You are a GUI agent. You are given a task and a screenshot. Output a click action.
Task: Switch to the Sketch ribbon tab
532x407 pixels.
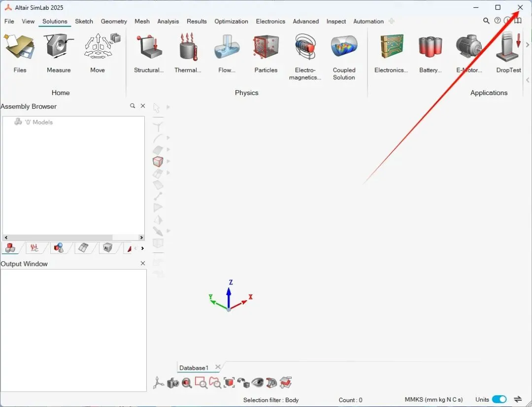pos(84,21)
